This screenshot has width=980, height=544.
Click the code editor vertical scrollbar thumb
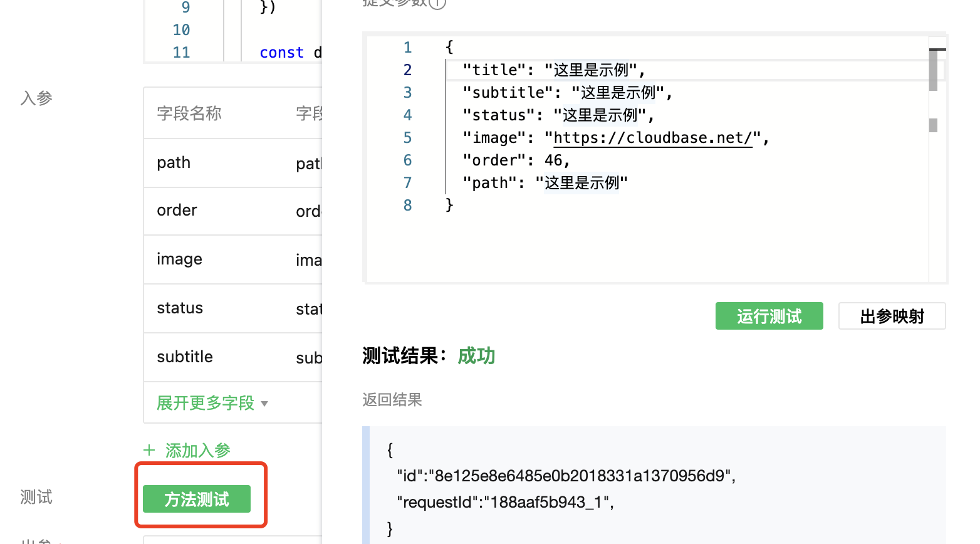[933, 70]
